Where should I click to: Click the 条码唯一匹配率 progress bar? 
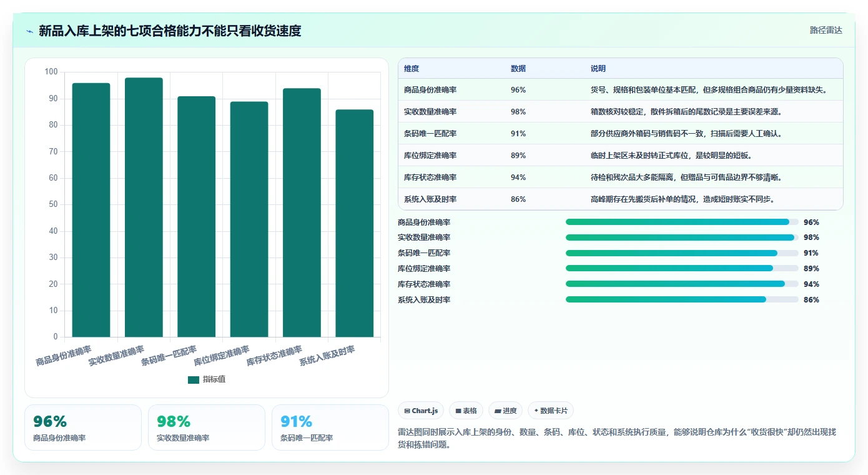[x=682, y=253]
